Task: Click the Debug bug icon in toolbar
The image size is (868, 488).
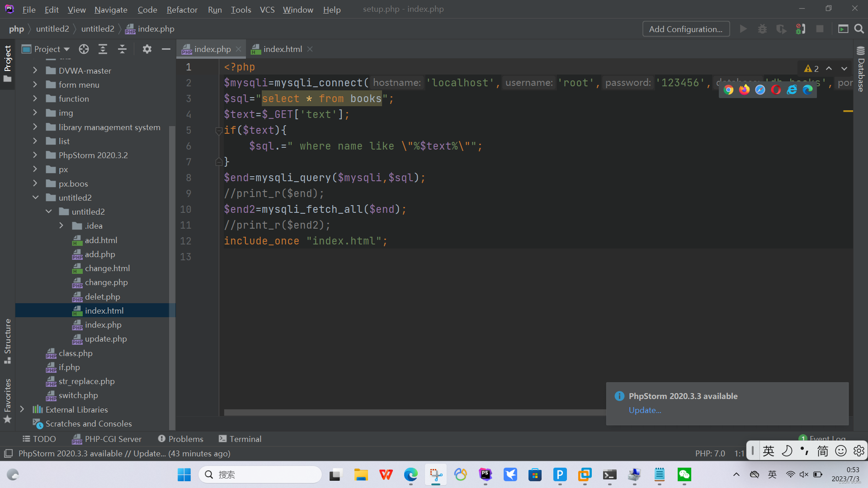Action: (x=762, y=29)
